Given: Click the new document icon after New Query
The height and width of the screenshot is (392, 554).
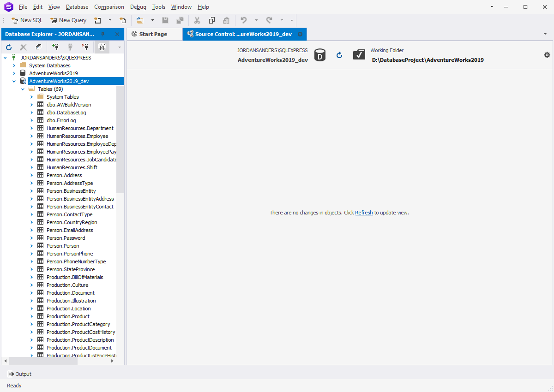Looking at the screenshot, I should pyautogui.click(x=98, y=20).
